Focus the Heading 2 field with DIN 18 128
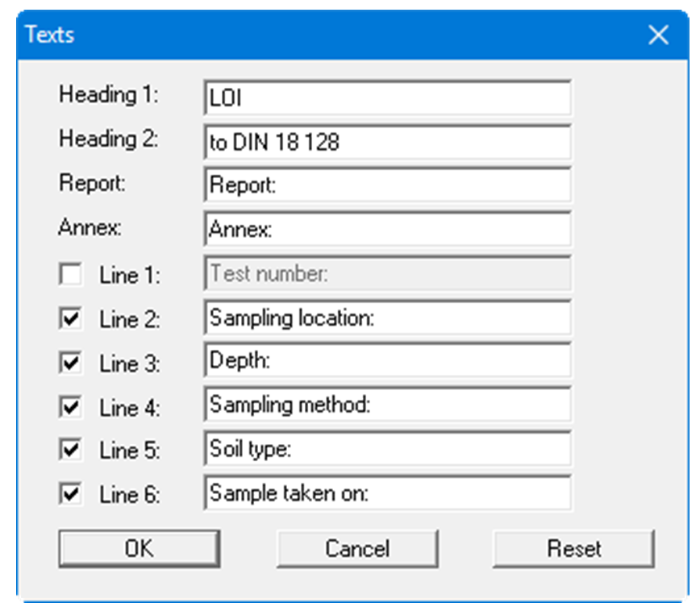 point(387,142)
